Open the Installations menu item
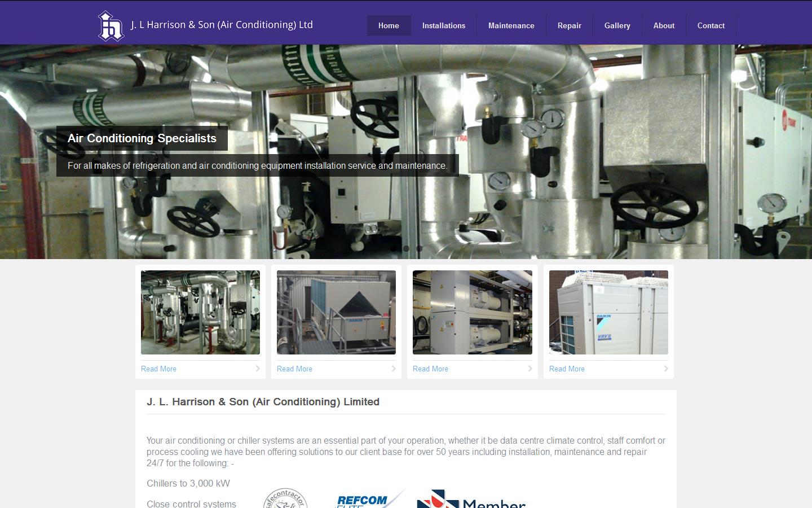The image size is (812, 508). 444,25
